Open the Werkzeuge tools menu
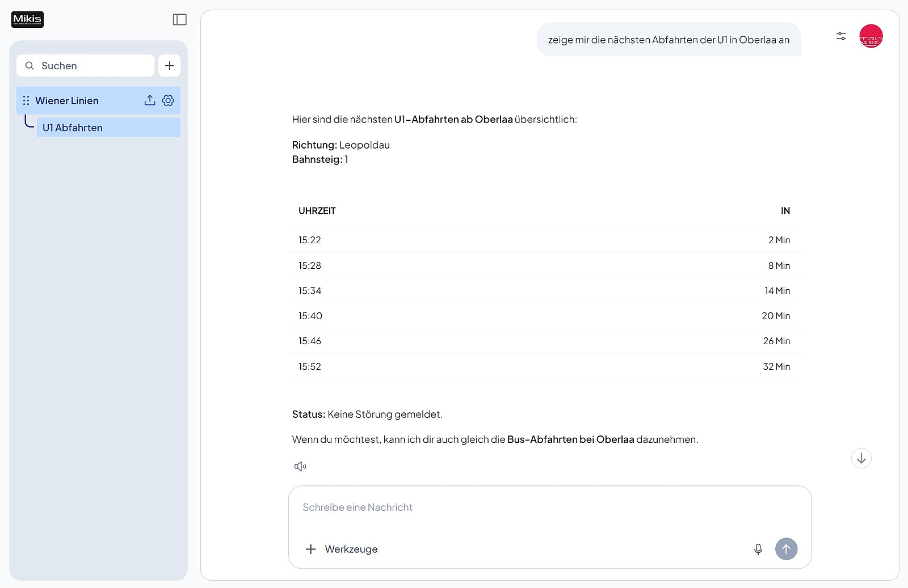 point(342,549)
